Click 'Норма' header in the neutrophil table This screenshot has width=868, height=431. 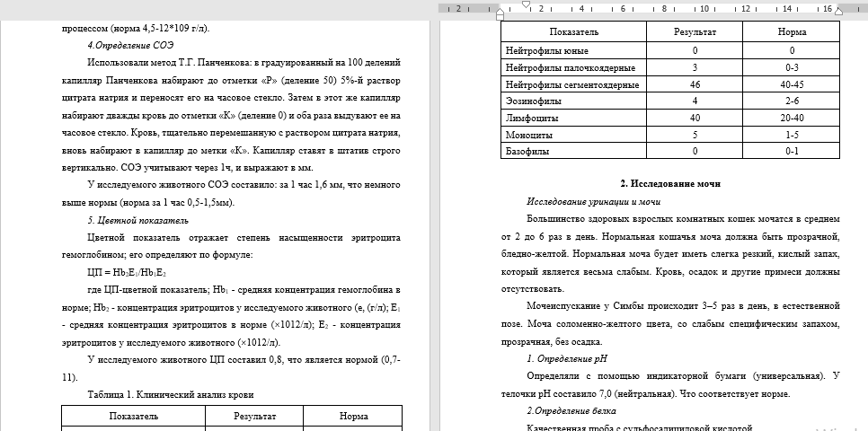pyautogui.click(x=793, y=32)
